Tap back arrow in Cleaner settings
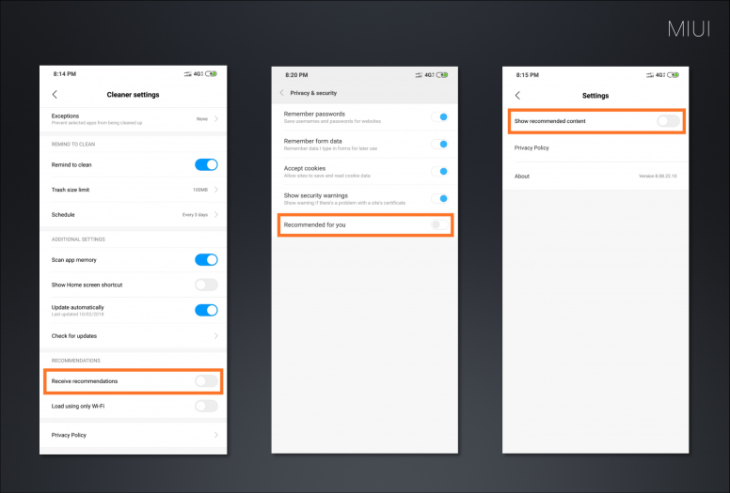Image resolution: width=730 pixels, height=493 pixels. [x=54, y=95]
